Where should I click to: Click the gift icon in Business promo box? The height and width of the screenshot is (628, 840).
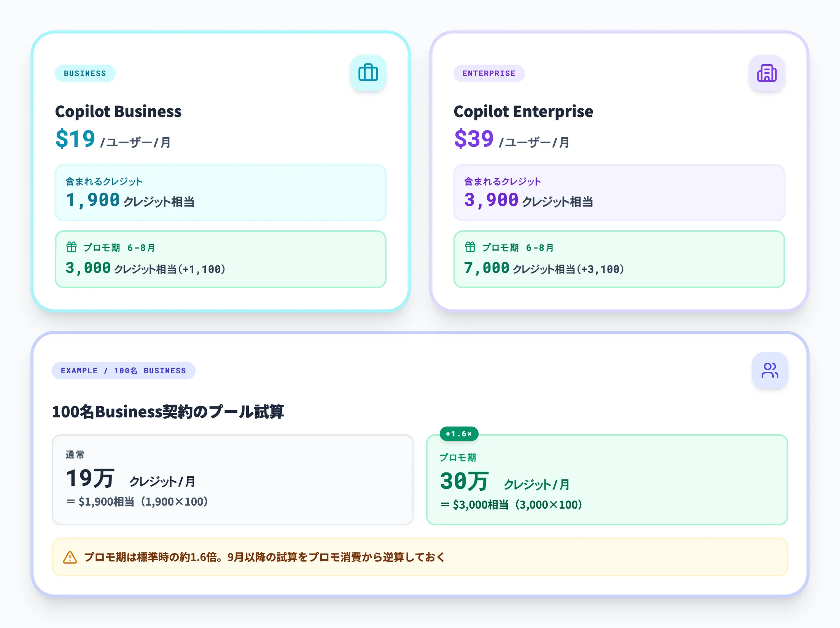click(72, 247)
